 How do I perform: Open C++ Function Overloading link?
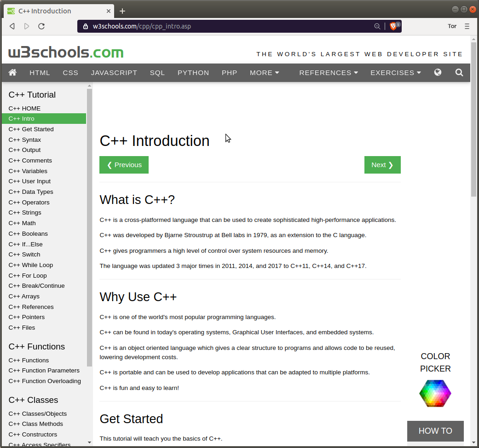(45, 381)
